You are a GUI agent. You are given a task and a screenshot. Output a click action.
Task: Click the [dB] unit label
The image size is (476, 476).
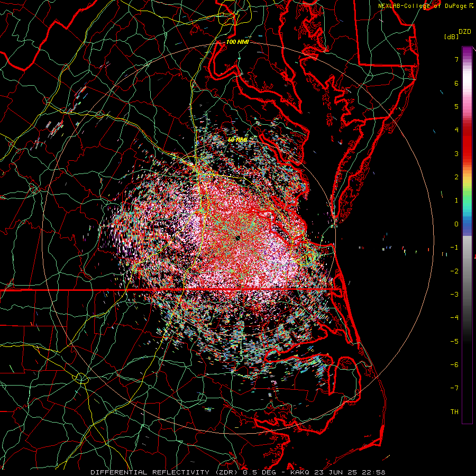pyautogui.click(x=451, y=36)
